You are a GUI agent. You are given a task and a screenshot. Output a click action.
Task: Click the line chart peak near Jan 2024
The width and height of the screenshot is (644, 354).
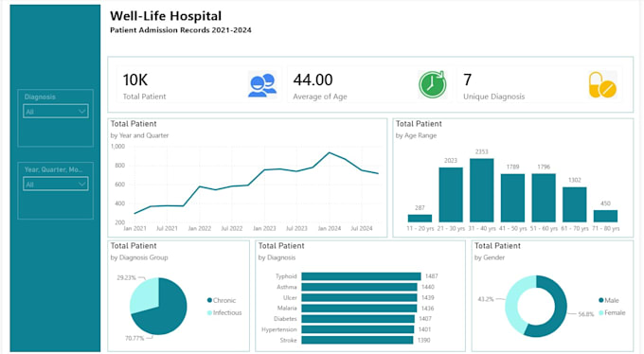tap(329, 152)
